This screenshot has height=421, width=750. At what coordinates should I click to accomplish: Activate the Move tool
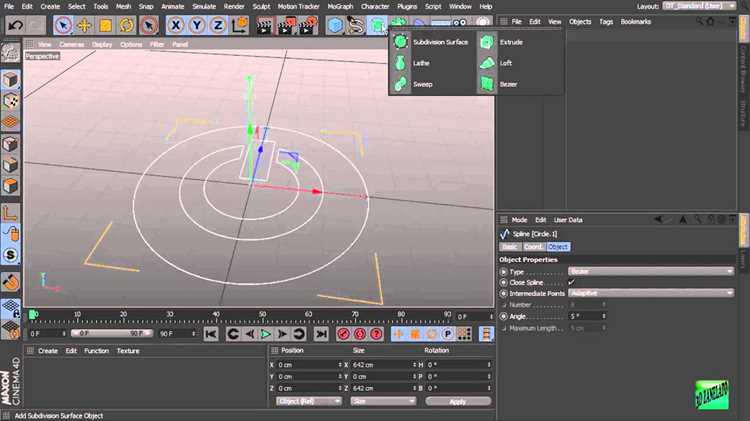[84, 25]
